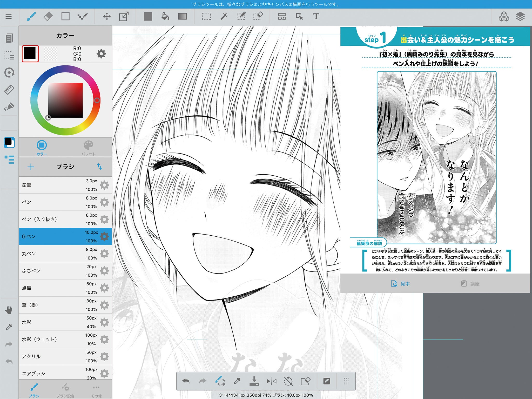
Task: Select the Move tool
Action: click(x=107, y=16)
